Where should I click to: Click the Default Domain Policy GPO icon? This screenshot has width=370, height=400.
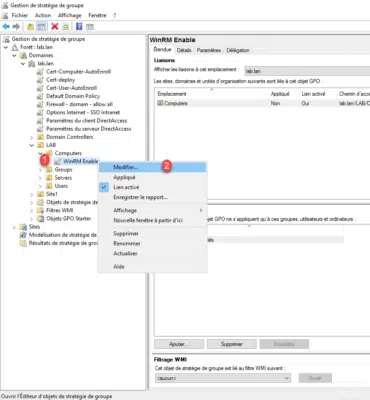click(40, 96)
